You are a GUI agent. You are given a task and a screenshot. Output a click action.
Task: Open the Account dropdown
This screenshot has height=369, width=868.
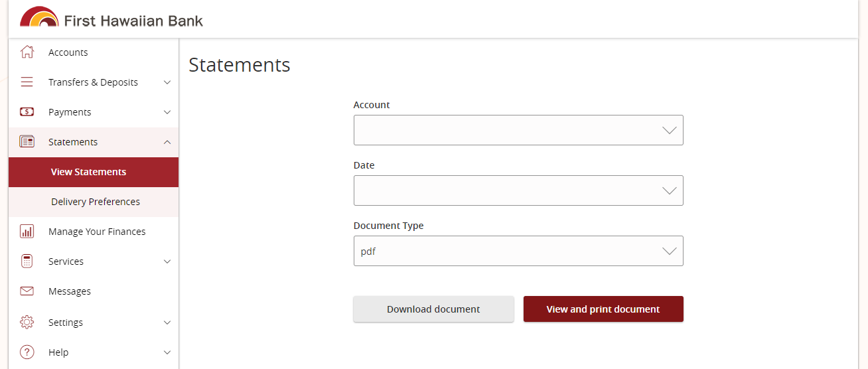(x=518, y=130)
